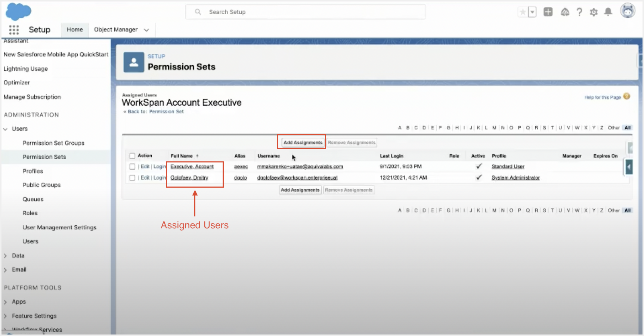Click the Help for this Page question icon
This screenshot has width=644, height=336.
[x=627, y=96]
